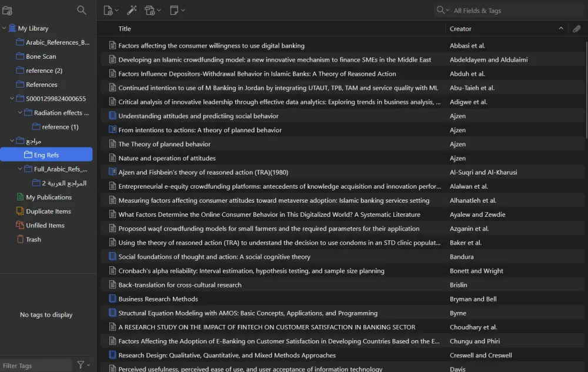Select the blue book icon beside 'Understanding attitudes'
This screenshot has width=588, height=372.
point(112,116)
